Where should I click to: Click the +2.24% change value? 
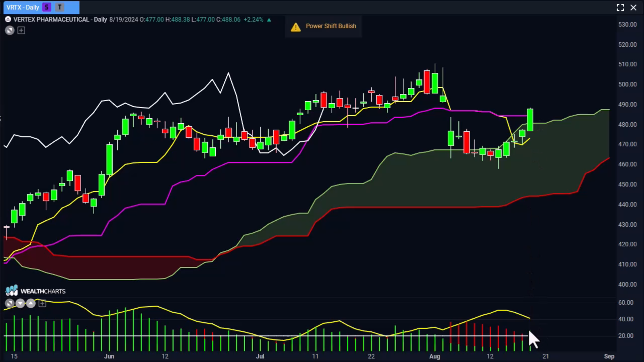254,19
